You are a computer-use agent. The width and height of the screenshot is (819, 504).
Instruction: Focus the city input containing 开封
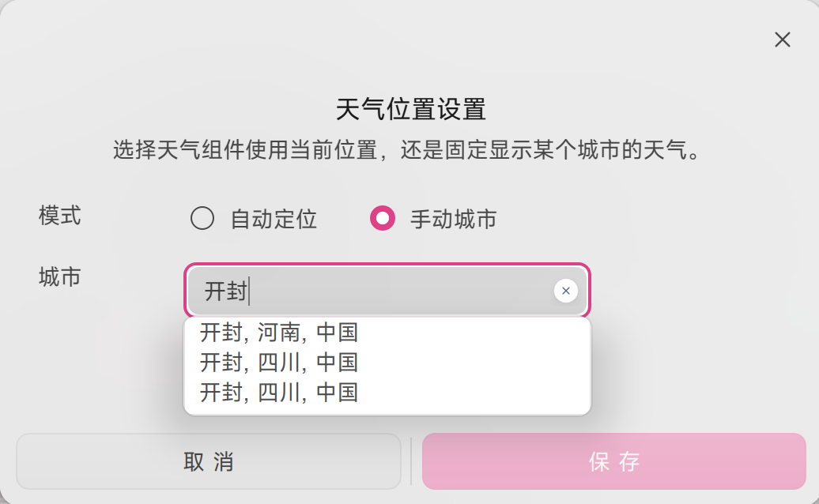pos(395,291)
